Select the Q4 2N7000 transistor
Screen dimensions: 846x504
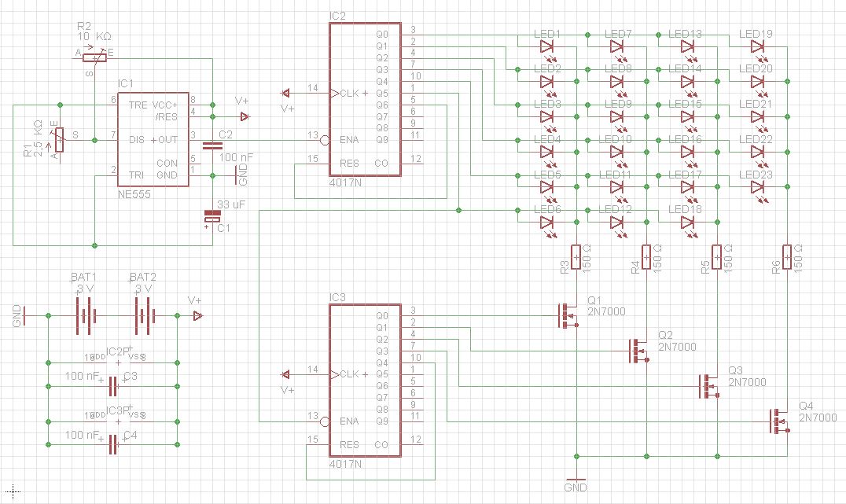coord(780,421)
